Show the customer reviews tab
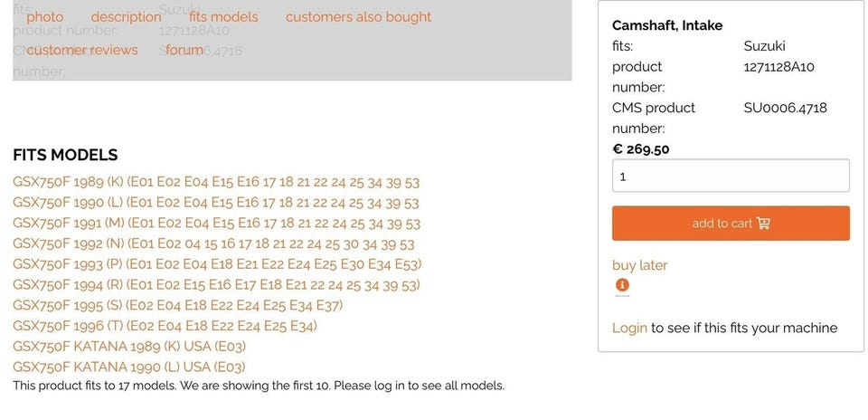Viewport: 868px width, 420px height. point(82,50)
